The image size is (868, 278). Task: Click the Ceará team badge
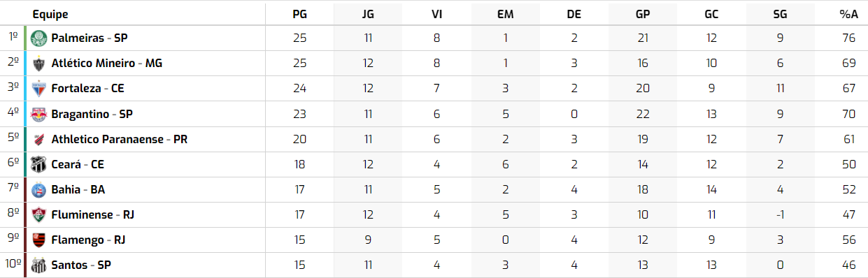[x=38, y=164]
